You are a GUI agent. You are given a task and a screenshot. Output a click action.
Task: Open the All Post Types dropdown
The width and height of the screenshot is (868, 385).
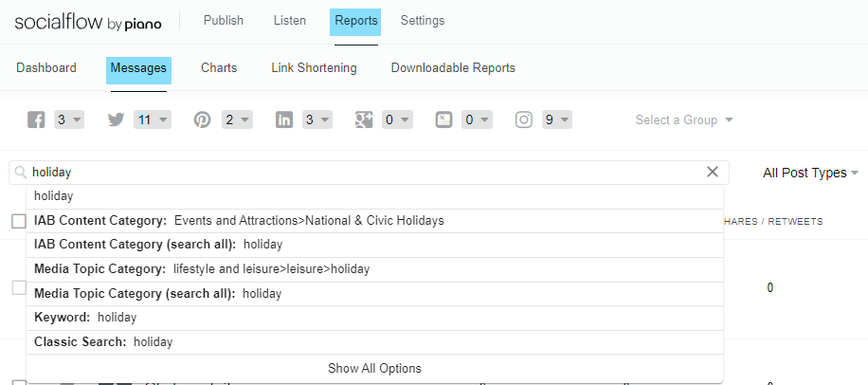[x=810, y=173]
